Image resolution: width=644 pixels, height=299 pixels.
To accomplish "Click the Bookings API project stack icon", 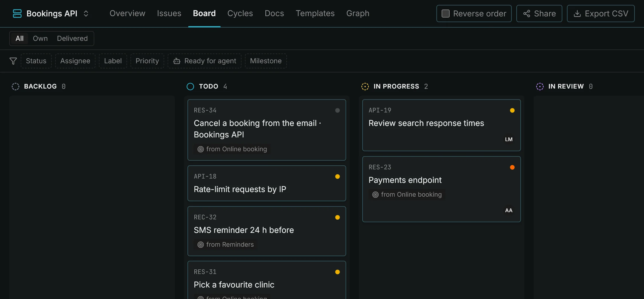I will pyautogui.click(x=17, y=14).
